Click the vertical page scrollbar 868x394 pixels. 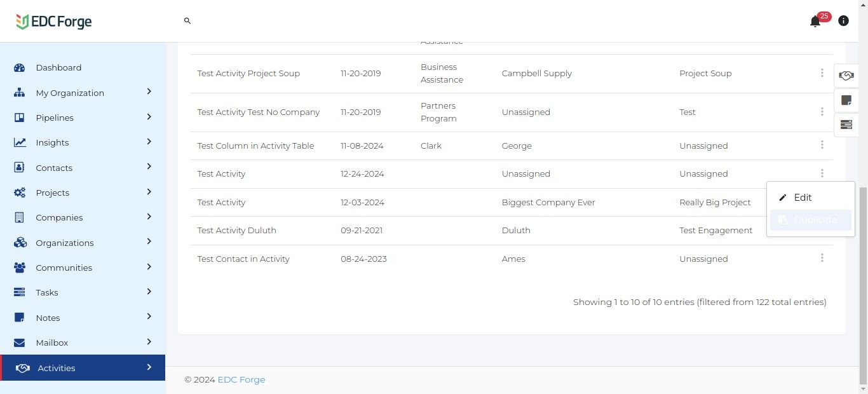pos(862,286)
